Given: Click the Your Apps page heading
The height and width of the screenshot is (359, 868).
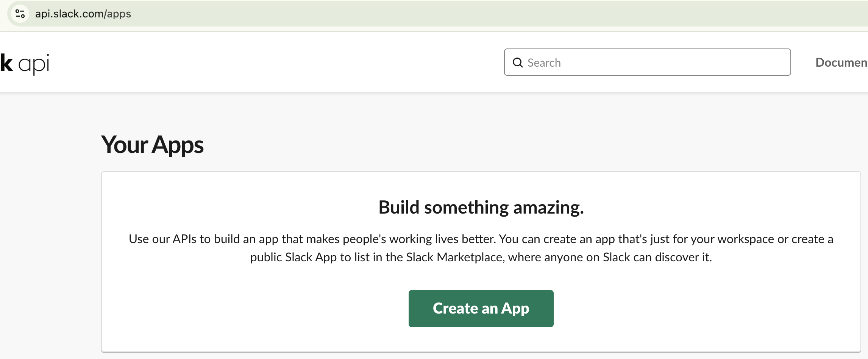Looking at the screenshot, I should point(152,145).
